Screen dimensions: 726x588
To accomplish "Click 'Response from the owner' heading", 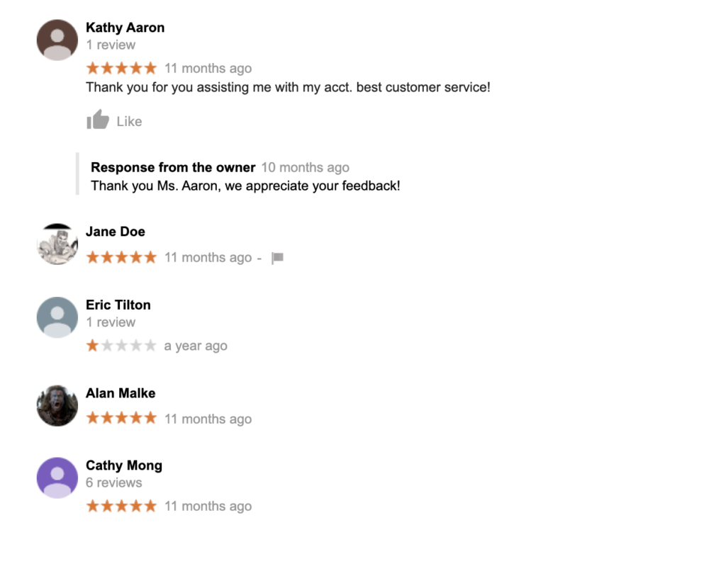I will (x=173, y=167).
